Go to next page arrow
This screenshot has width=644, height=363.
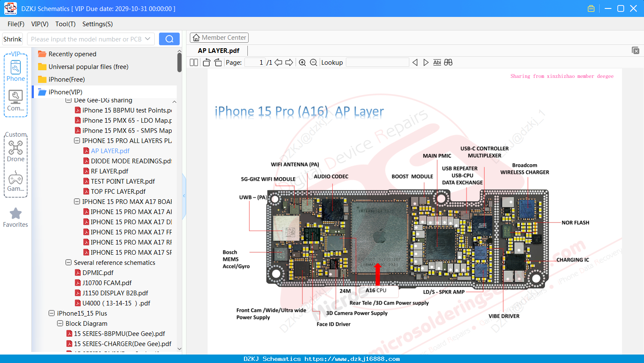289,63
